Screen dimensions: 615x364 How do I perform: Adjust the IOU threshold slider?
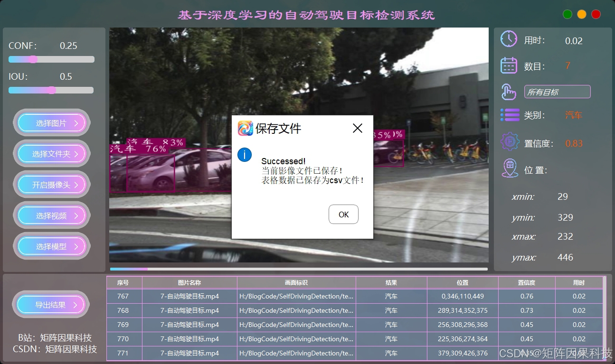pyautogui.click(x=51, y=90)
